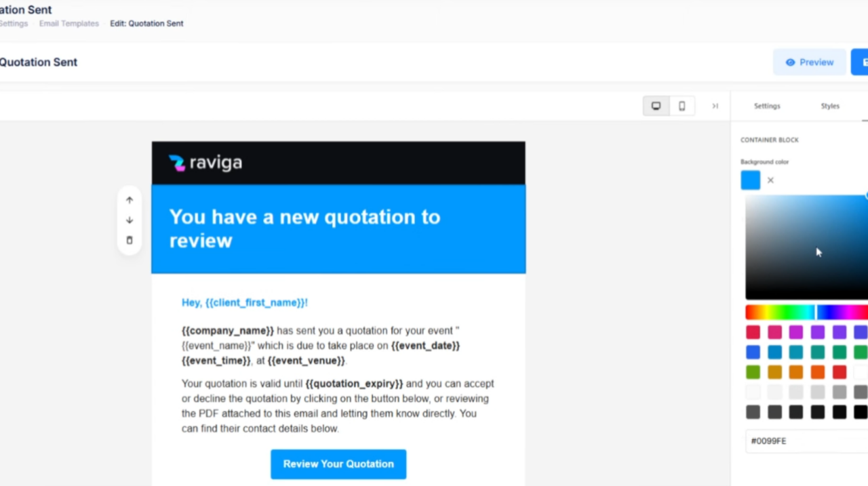Collapse the right settings sidebar
This screenshot has width=868, height=486.
(714, 106)
